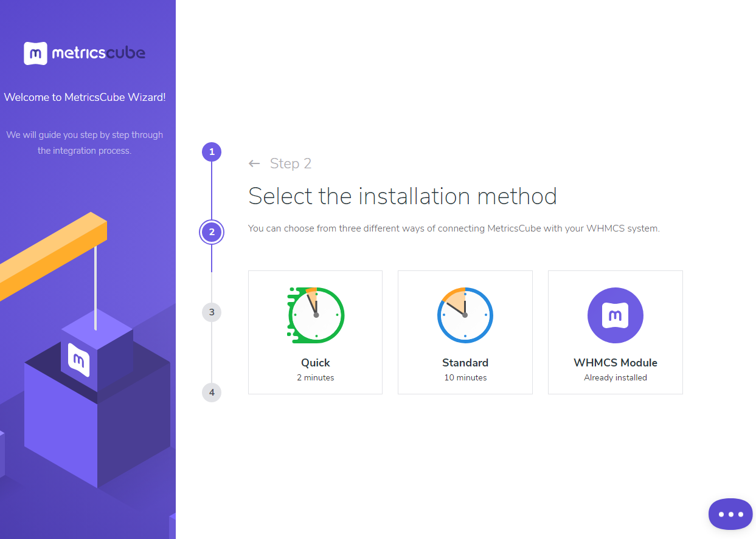The width and height of the screenshot is (756, 539).
Task: Click the blue Standard clock icon
Action: [465, 315]
